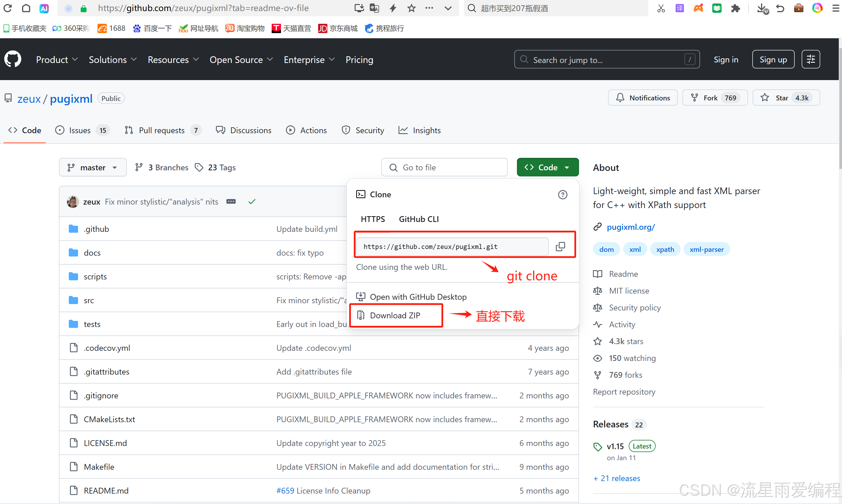842x504 pixels.
Task: Click zeux's avatar in the commit row
Action: [x=72, y=202]
